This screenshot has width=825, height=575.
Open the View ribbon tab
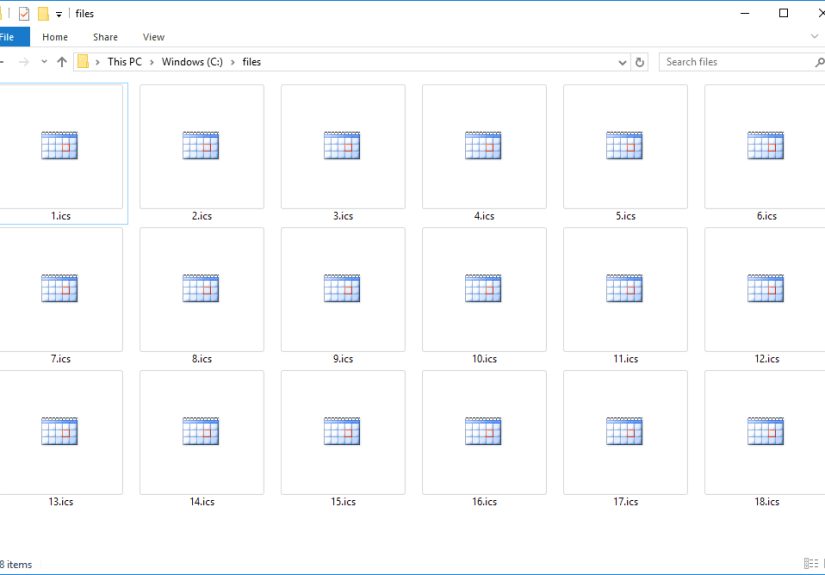pos(153,37)
